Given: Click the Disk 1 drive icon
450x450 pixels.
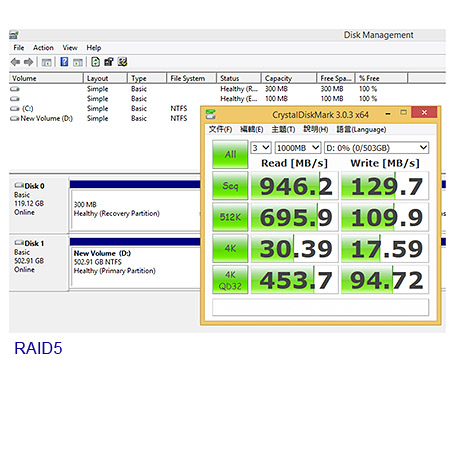Looking at the screenshot, I should tap(19, 242).
